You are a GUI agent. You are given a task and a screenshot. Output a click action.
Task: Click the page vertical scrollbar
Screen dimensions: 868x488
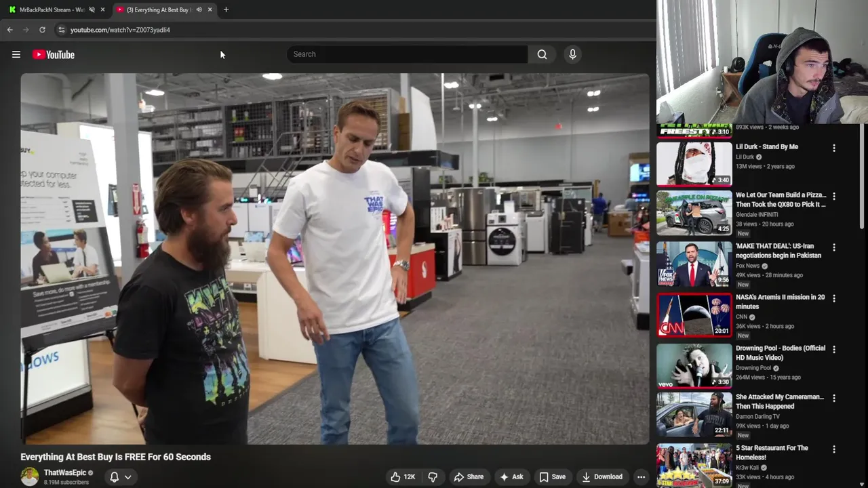pyautogui.click(x=863, y=176)
